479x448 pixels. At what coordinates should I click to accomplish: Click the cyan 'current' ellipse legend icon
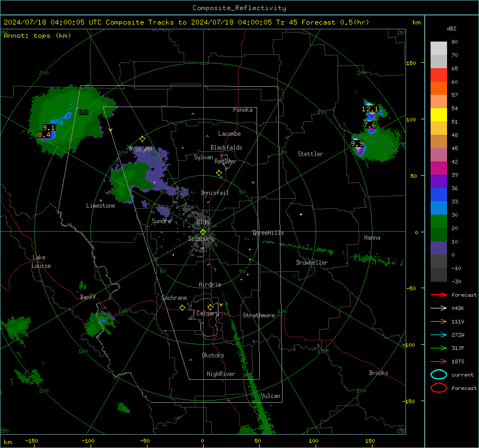pos(439,374)
